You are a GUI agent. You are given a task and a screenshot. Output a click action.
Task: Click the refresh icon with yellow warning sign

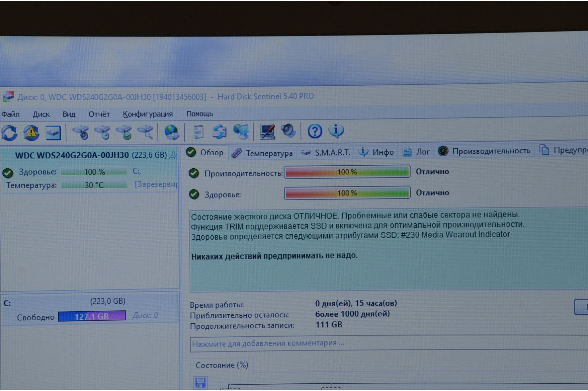31,133
